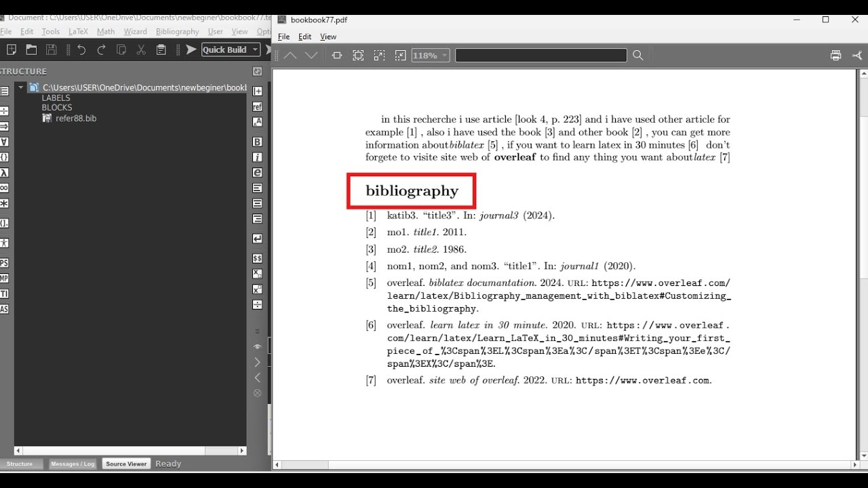Go to previous page in PDF viewer
The image size is (868, 488).
290,56
